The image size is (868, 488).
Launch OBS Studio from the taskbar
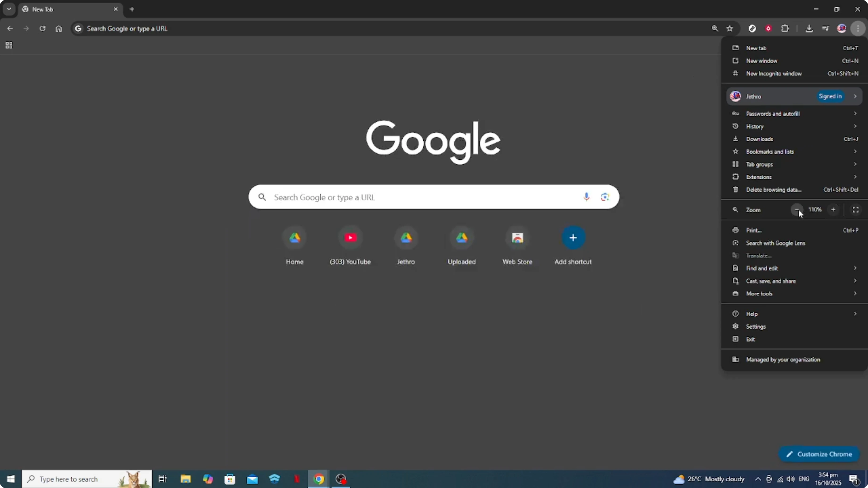coord(341,479)
